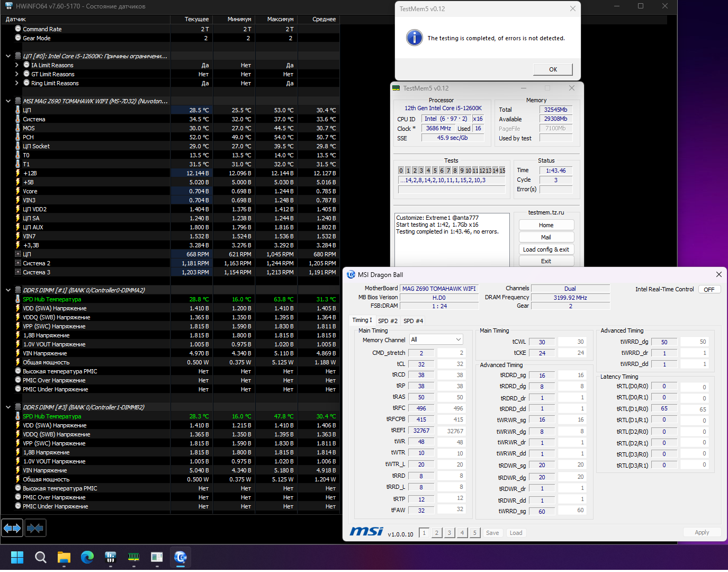Click the Home button in TestMem5
The image size is (728, 572).
[546, 225]
